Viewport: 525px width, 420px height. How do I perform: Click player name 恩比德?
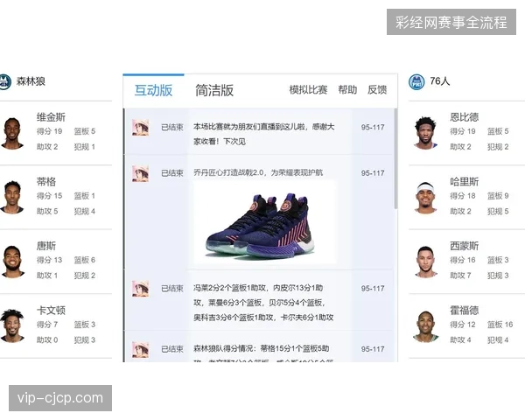(x=465, y=117)
